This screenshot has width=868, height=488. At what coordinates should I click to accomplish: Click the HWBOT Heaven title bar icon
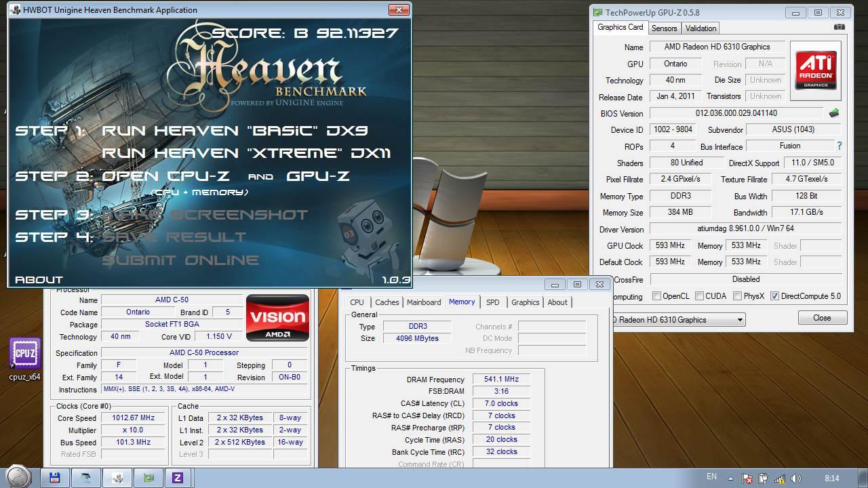coord(16,10)
